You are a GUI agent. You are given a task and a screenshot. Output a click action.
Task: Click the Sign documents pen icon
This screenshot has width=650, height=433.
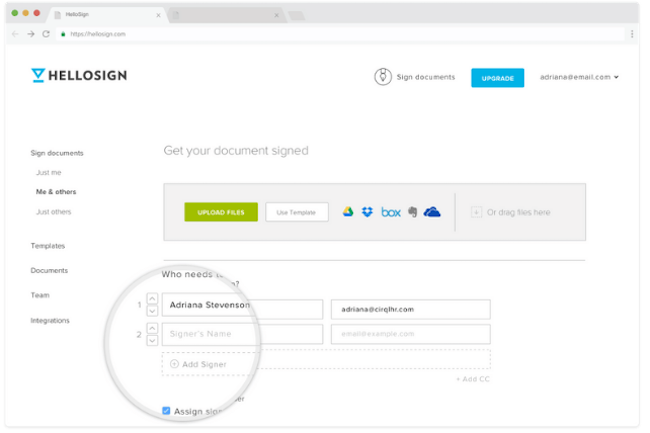383,77
